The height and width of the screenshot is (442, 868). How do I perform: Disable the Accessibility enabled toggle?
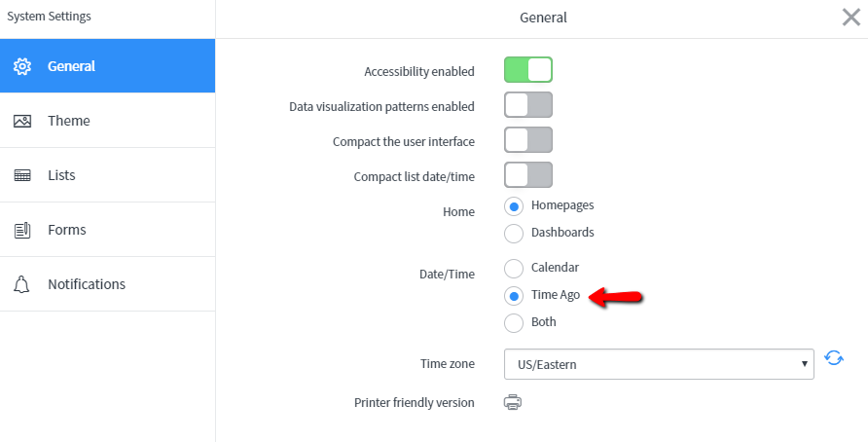click(528, 70)
